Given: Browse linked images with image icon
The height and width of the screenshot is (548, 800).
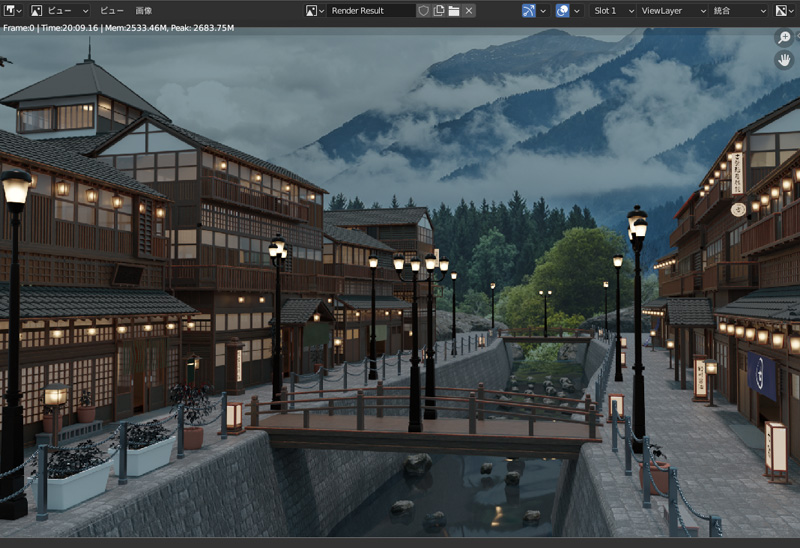Looking at the screenshot, I should (315, 10).
